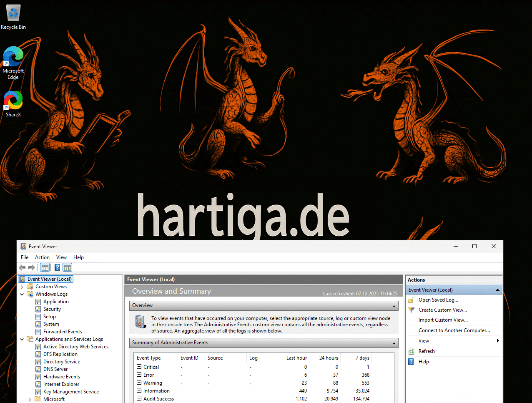532x403 pixels.
Task: Refresh the Event Viewer via Actions pane icon
Action: pos(410,351)
